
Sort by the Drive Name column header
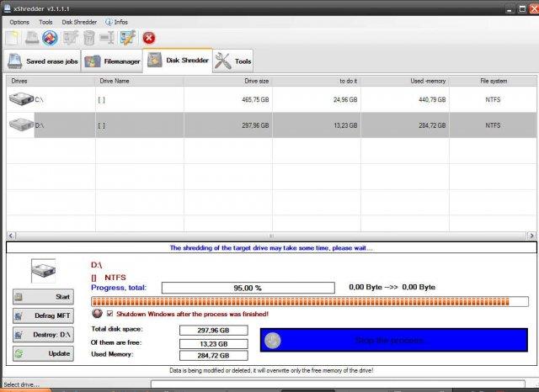tap(140, 81)
